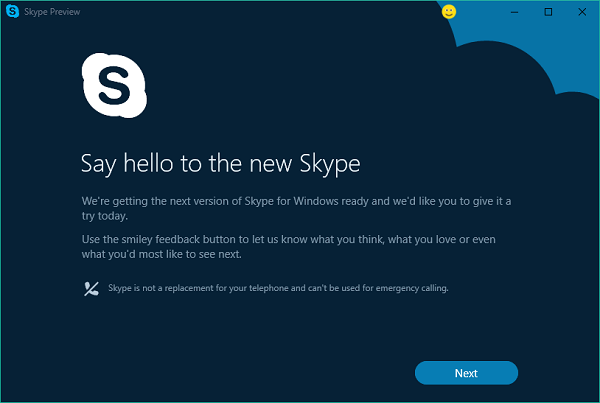Screen dimensions: 600x403
Task: Maximize the Skype Preview window
Action: coord(548,12)
